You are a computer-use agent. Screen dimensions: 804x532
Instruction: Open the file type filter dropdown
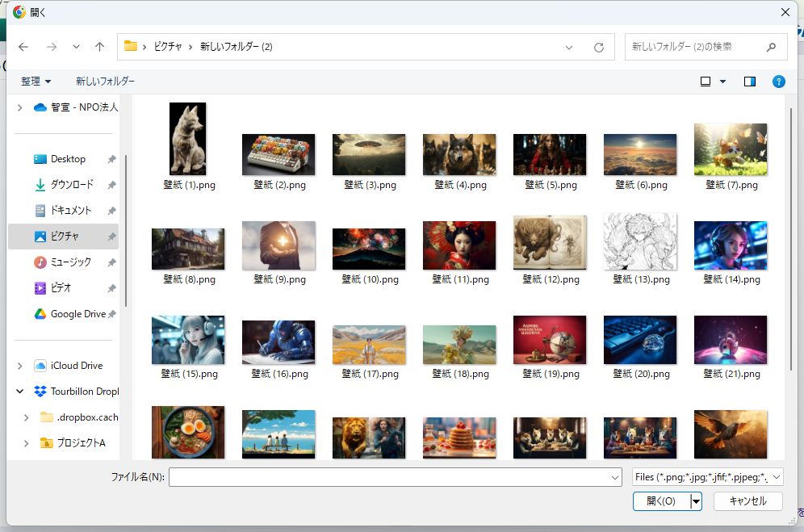707,477
